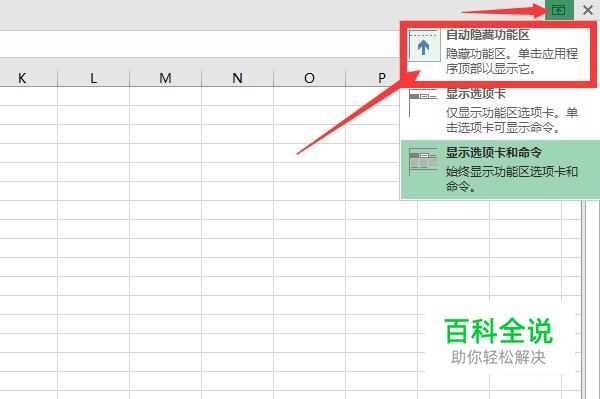This screenshot has height=399, width=600.
Task: Choose 显示选项卡和命令 option
Action: [x=500, y=169]
